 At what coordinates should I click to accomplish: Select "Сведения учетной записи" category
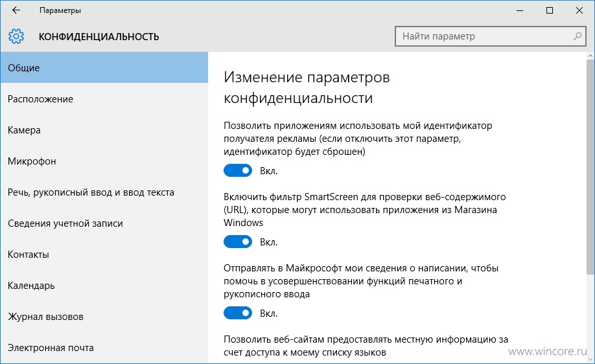(104, 223)
